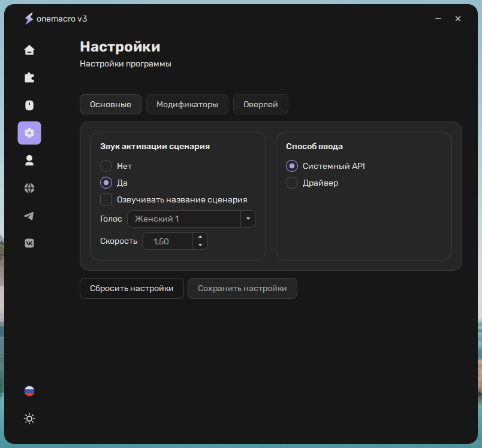The width and height of the screenshot is (482, 448).
Task: Open the plugins puzzle-piece icon
Action: (x=29, y=78)
